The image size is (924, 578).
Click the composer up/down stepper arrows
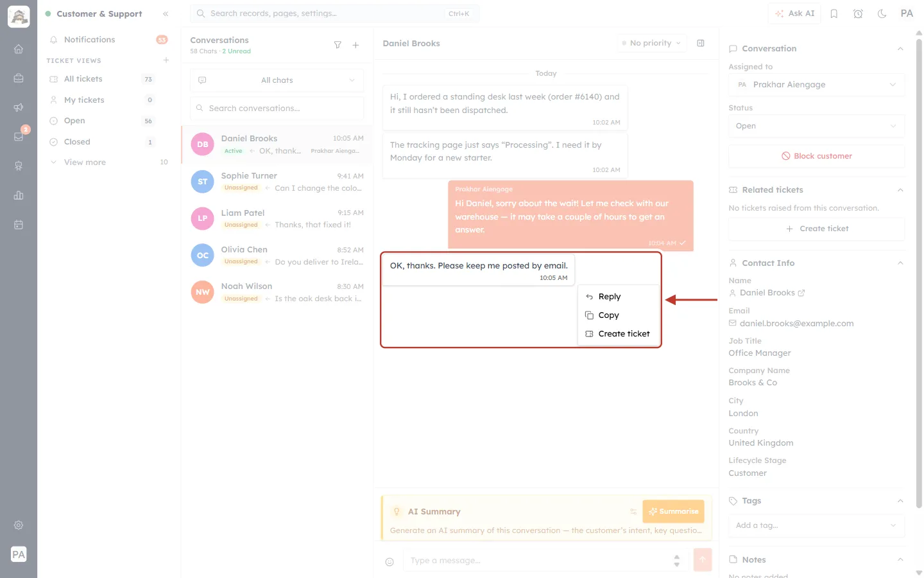click(676, 561)
